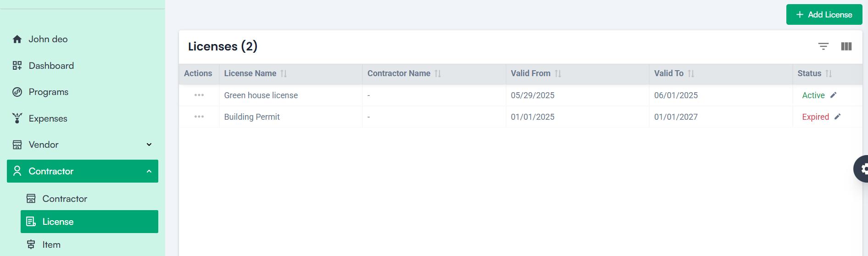Open Expenses from the sidebar

tap(48, 118)
